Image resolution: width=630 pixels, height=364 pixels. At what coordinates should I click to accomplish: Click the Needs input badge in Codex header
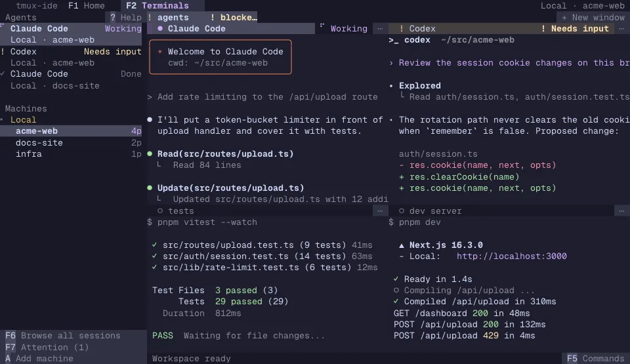(575, 28)
